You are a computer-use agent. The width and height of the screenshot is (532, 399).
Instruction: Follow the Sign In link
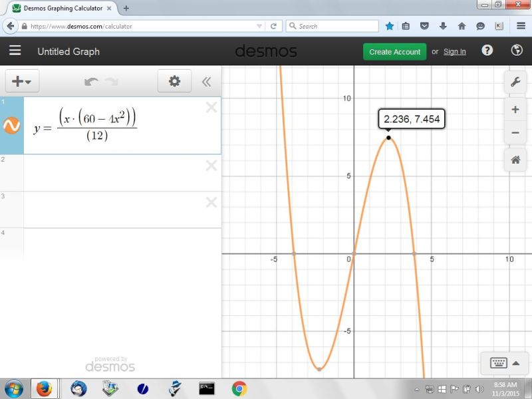pos(455,52)
